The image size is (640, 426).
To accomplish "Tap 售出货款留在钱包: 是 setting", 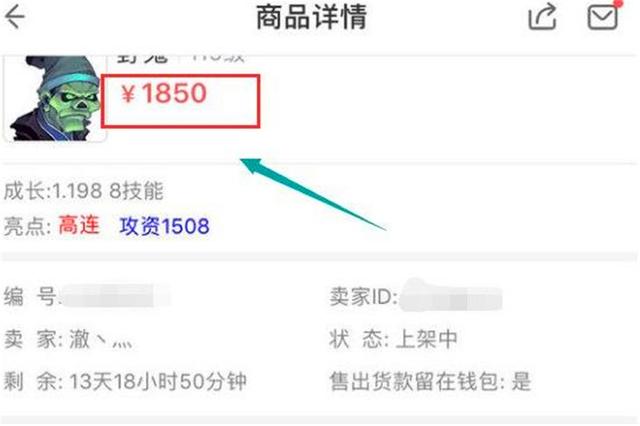I will click(430, 381).
